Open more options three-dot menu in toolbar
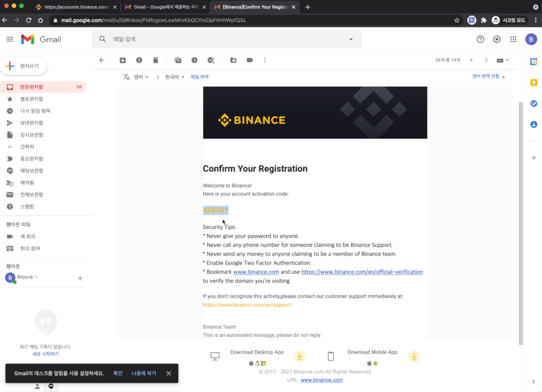 click(265, 60)
